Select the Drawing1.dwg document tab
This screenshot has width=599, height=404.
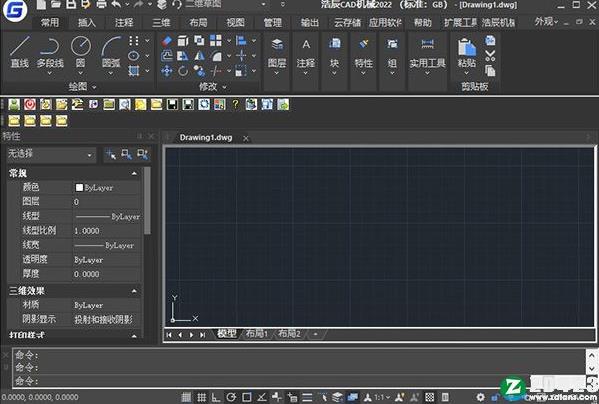click(206, 138)
